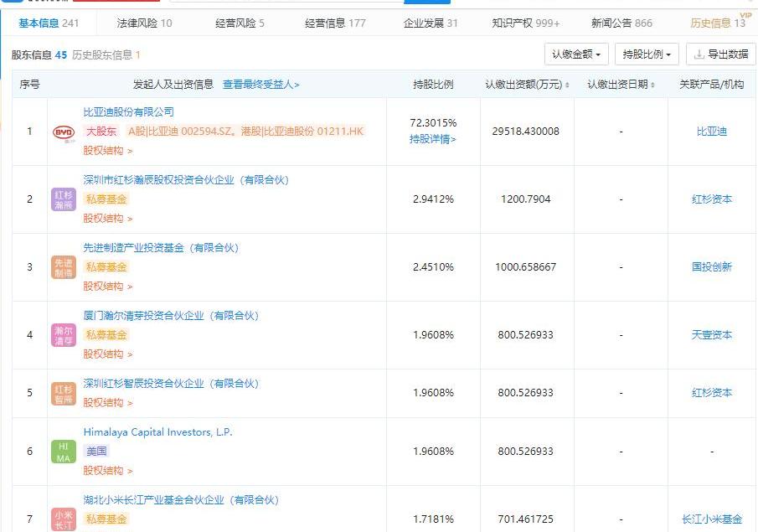Click the 1.7181% shareholding value
Viewport: 758px width, 532px height.
(433, 519)
